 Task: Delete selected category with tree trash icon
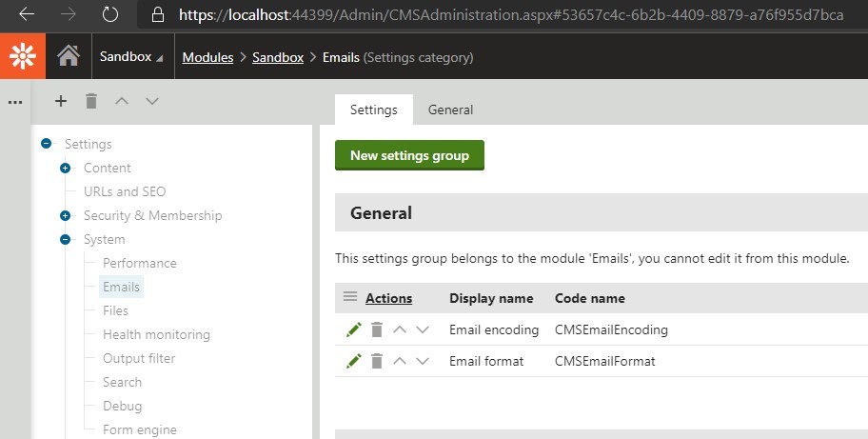tap(91, 101)
